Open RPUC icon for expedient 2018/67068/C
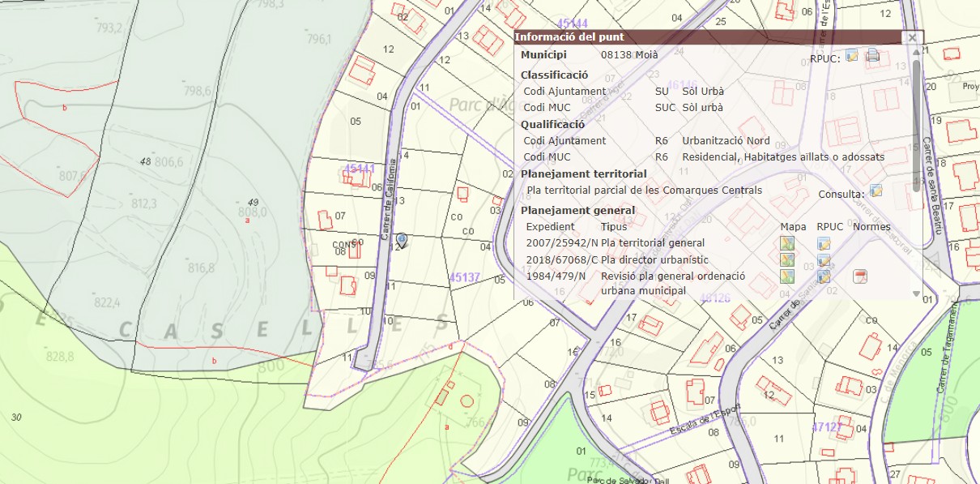Screen dimensions: 980x484 [x=824, y=260]
